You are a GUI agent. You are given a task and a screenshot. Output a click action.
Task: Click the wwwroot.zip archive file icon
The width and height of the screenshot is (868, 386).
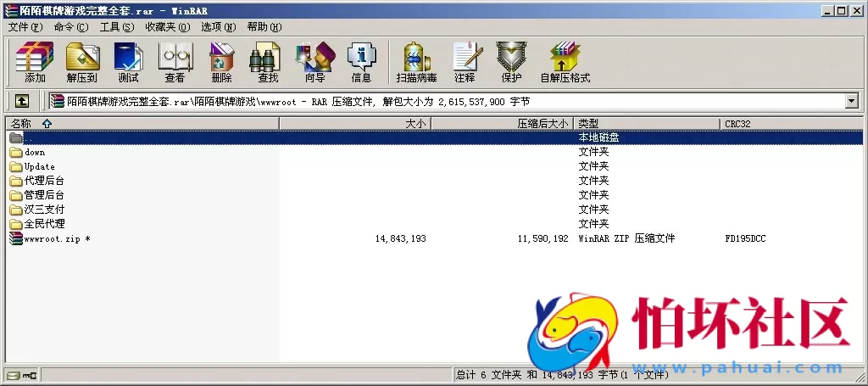coord(16,238)
